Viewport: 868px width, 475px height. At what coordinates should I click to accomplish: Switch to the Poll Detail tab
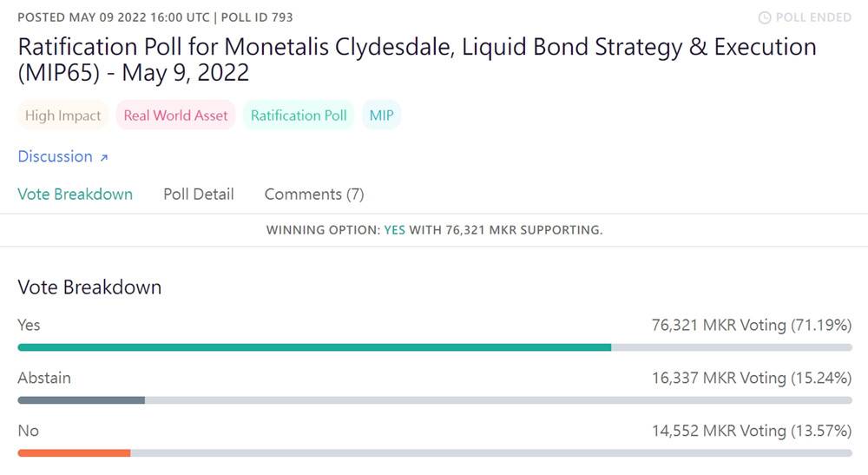point(199,195)
